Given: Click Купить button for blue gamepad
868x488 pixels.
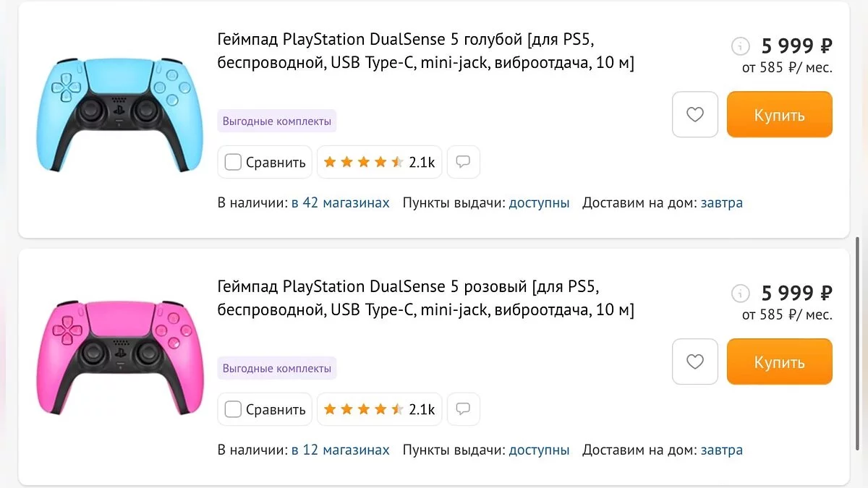Looking at the screenshot, I should pos(779,114).
